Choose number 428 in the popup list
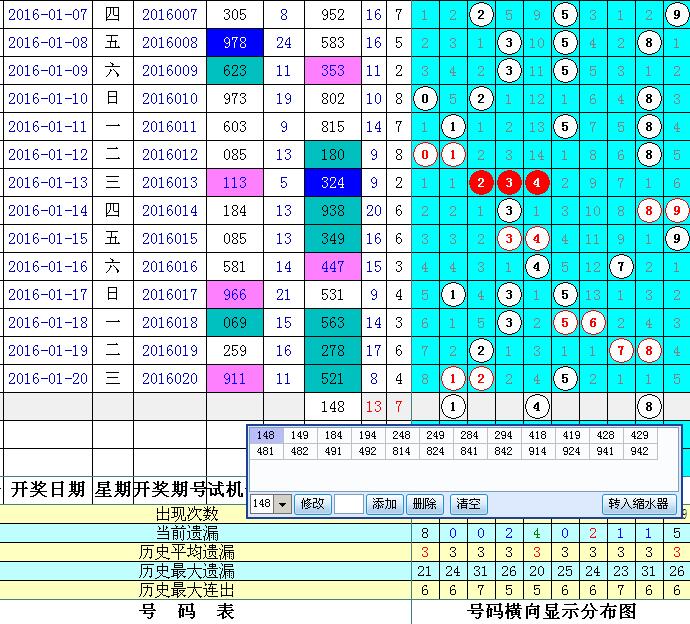690x624 pixels. (606, 435)
